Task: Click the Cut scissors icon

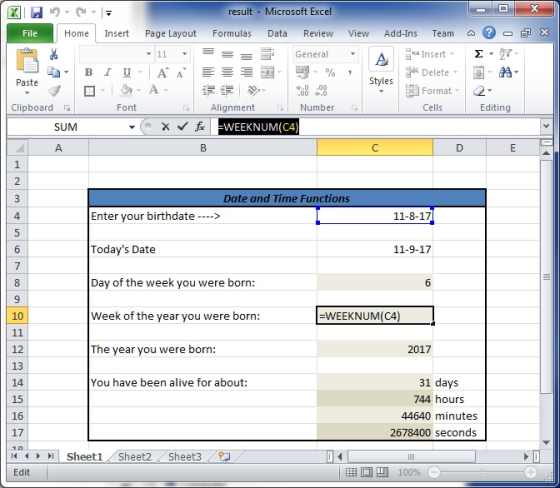Action: point(54,54)
